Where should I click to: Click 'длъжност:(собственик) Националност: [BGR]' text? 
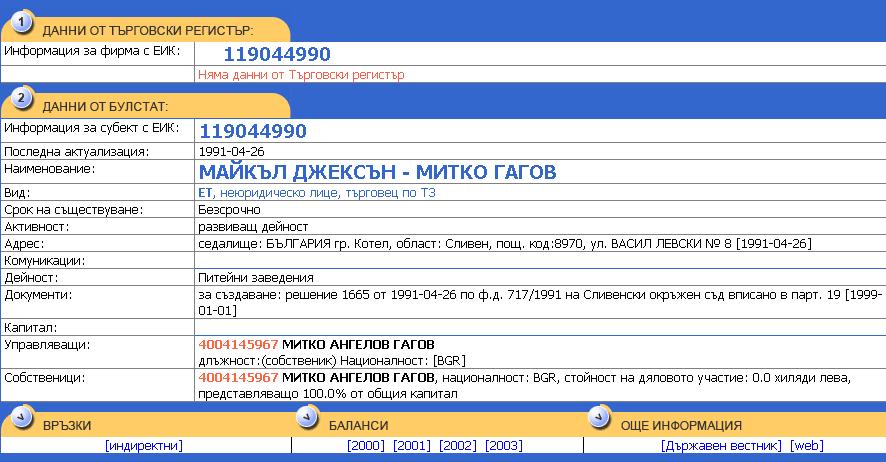[x=332, y=361]
